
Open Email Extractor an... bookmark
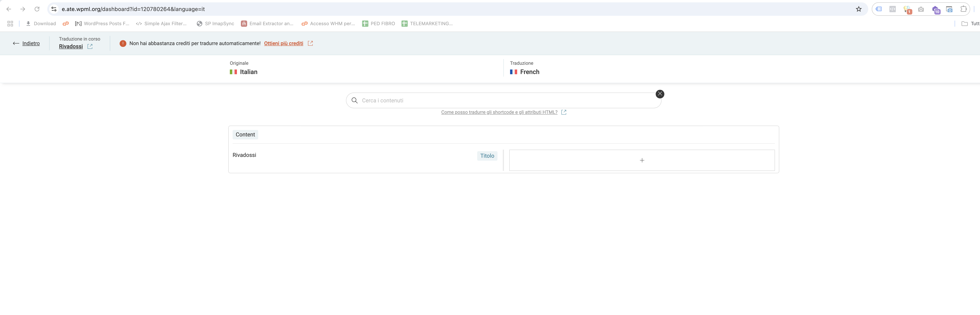[x=267, y=24]
